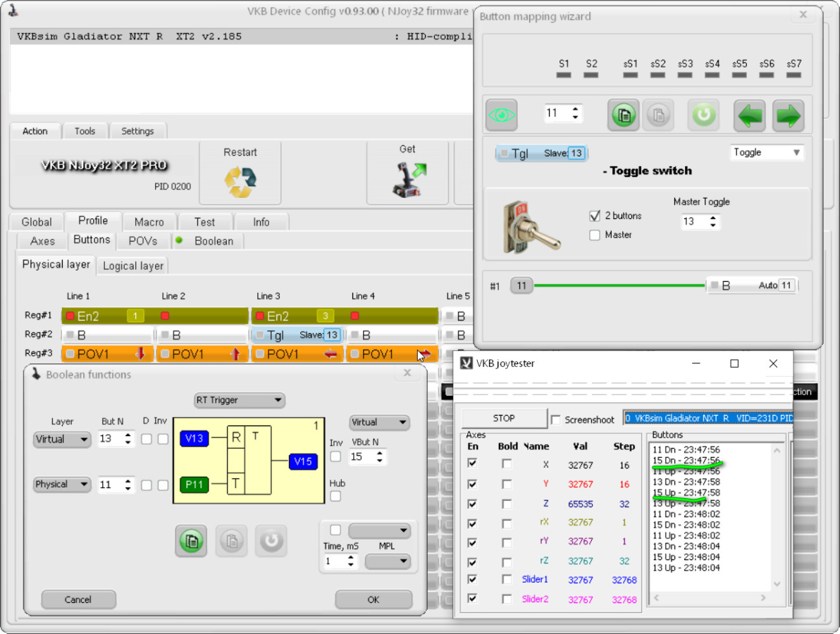840x634 pixels.
Task: Click the Tgl Slave 13 badge in wizard
Action: click(542, 153)
